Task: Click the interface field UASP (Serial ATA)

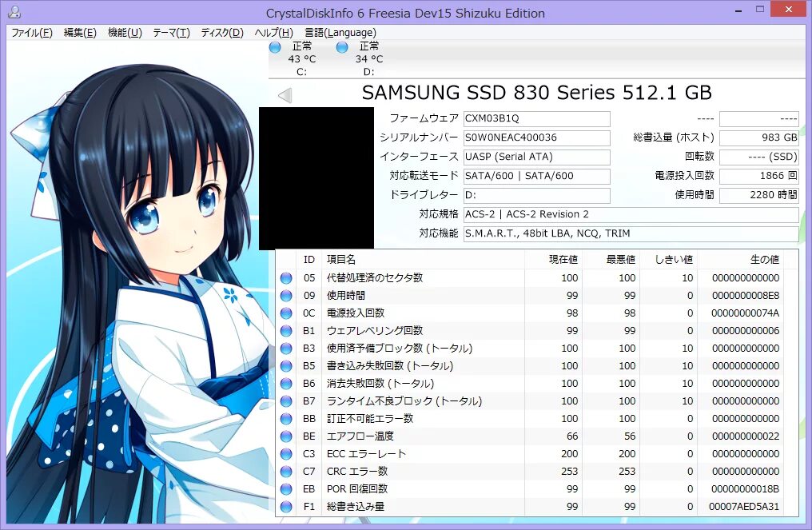Action: pyautogui.click(x=536, y=157)
